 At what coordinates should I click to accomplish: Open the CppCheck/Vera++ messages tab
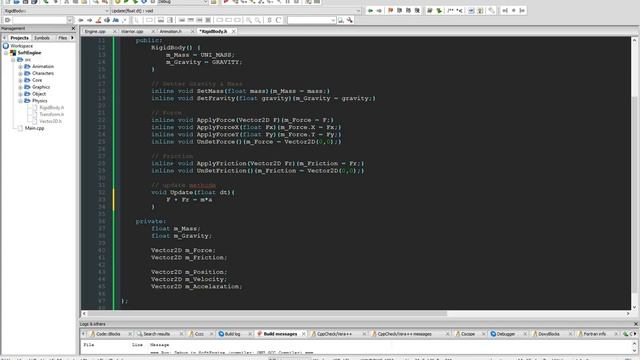(x=404, y=334)
